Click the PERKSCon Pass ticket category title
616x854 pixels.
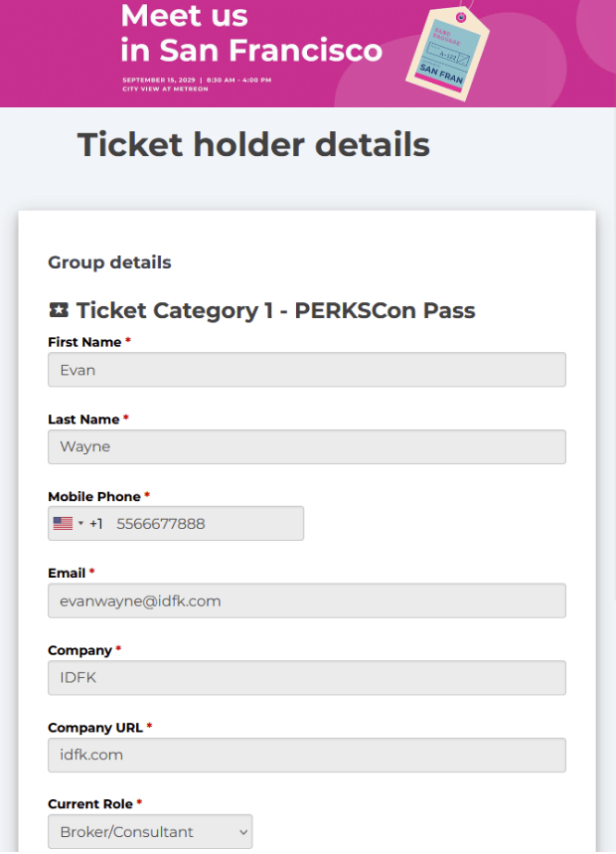coord(275,310)
